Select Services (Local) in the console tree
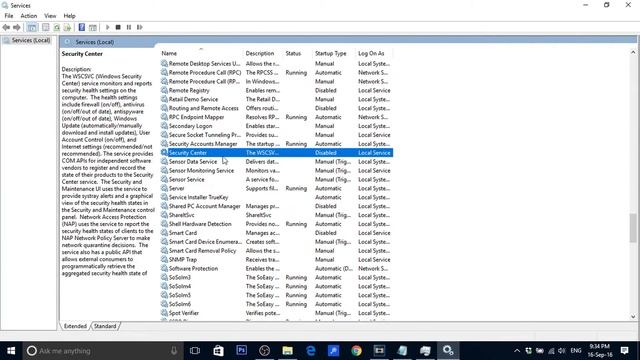This screenshot has height=360, width=640. coord(31,40)
